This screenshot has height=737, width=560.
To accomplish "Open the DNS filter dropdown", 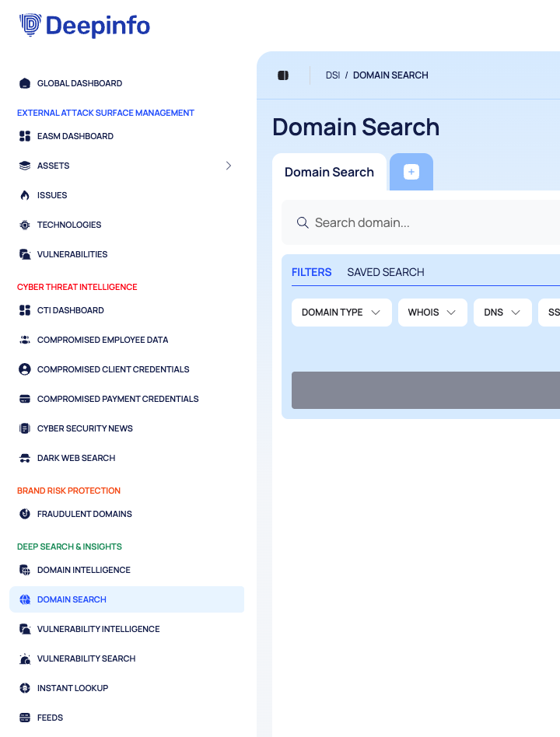I will coord(502,313).
